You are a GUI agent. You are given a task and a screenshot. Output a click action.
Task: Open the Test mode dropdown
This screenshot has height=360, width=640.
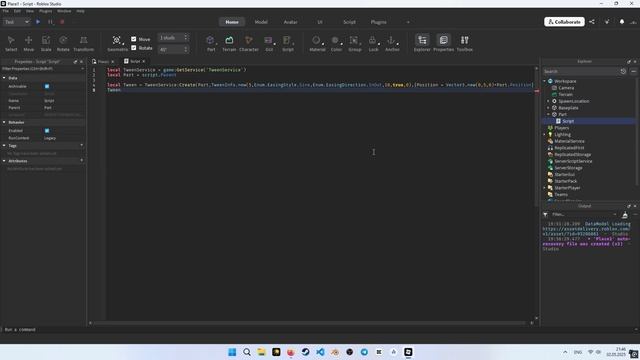tap(16, 22)
